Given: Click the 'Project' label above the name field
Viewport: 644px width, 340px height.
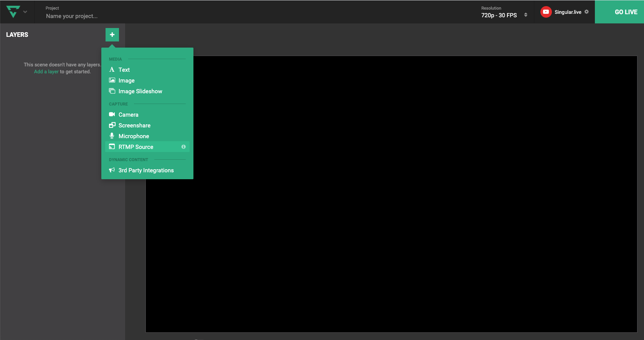Looking at the screenshot, I should (x=52, y=8).
